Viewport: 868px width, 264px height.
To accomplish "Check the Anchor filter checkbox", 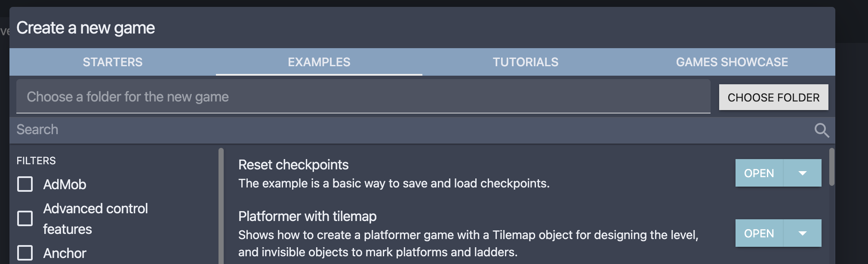I will (25, 252).
